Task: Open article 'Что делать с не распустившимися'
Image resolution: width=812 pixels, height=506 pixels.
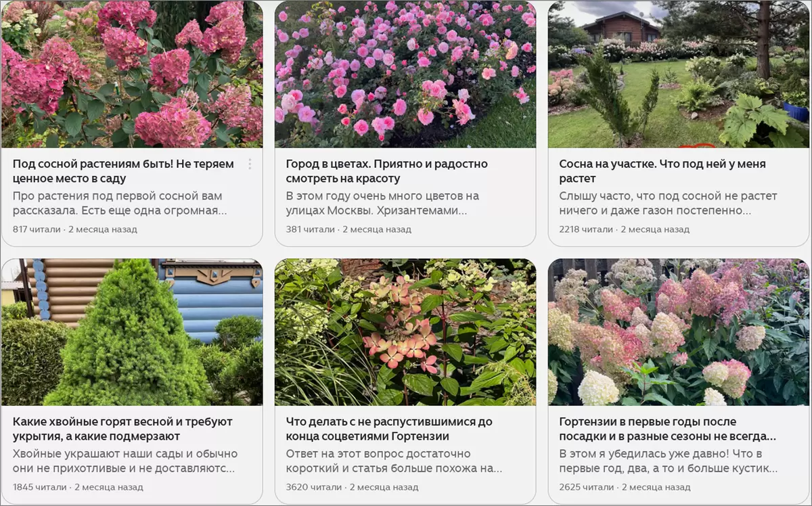Action: pos(389,429)
